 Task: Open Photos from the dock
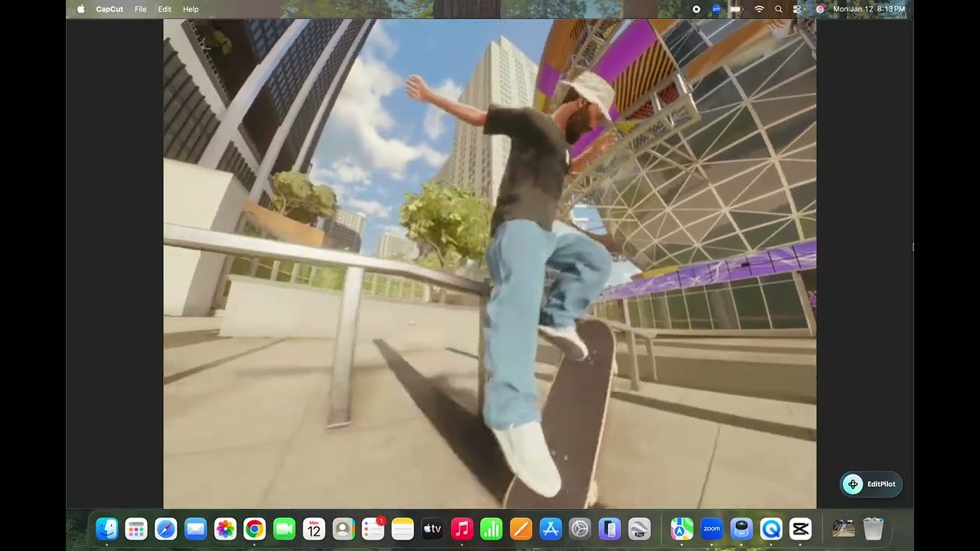tap(225, 529)
